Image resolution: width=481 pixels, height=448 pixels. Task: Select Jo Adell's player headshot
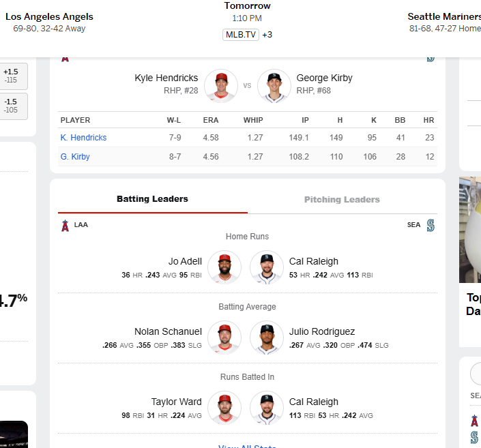224,267
